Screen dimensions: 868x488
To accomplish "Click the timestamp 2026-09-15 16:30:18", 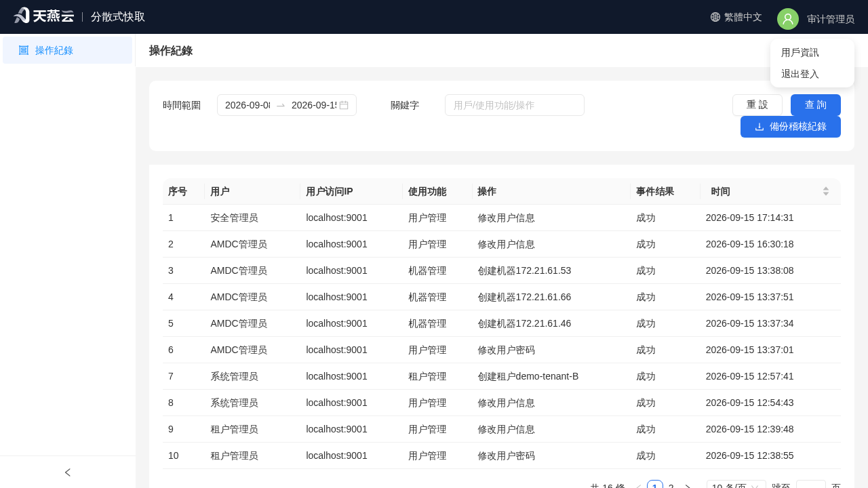I will click(749, 244).
